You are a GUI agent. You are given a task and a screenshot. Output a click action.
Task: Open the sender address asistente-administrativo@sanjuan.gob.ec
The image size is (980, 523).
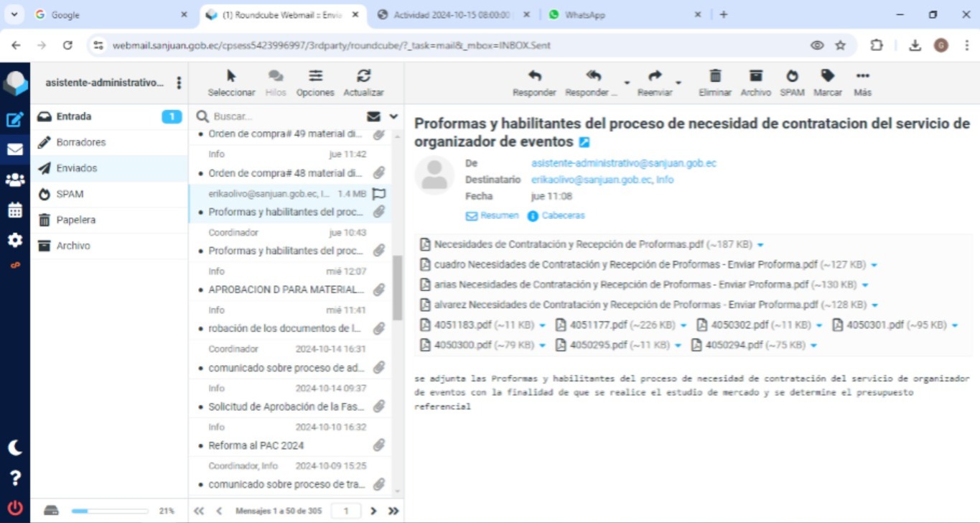pos(623,163)
